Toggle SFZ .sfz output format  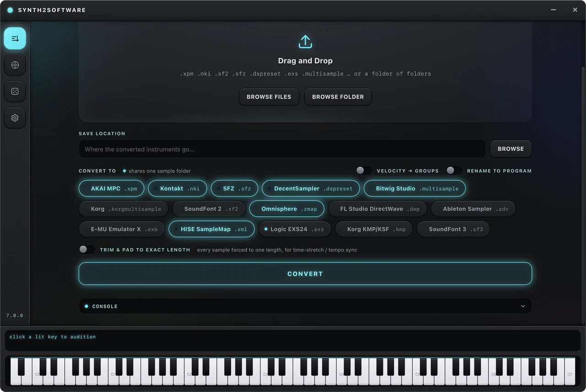[234, 189]
